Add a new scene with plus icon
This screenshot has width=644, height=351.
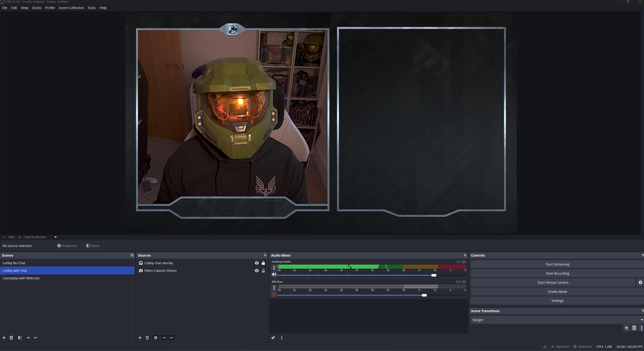tap(4, 338)
